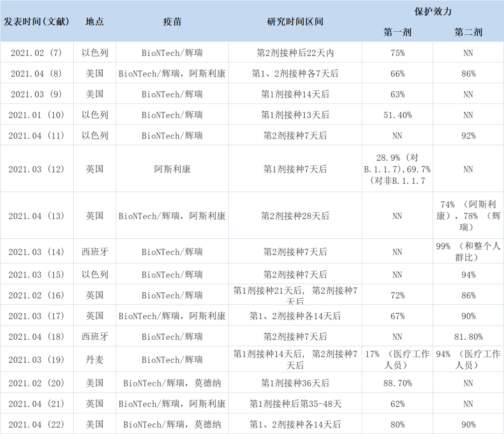
Task: Click the cell 第1剂接种7天后
Action: (295, 169)
